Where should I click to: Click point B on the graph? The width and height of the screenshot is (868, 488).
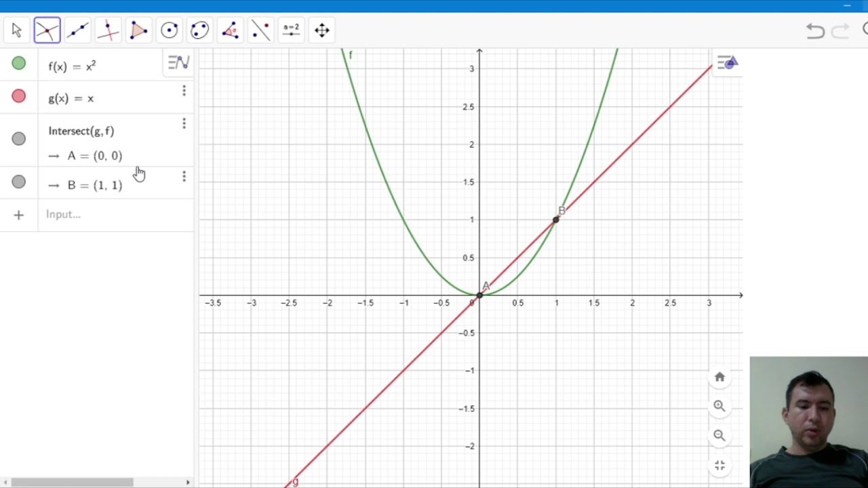[x=556, y=219]
